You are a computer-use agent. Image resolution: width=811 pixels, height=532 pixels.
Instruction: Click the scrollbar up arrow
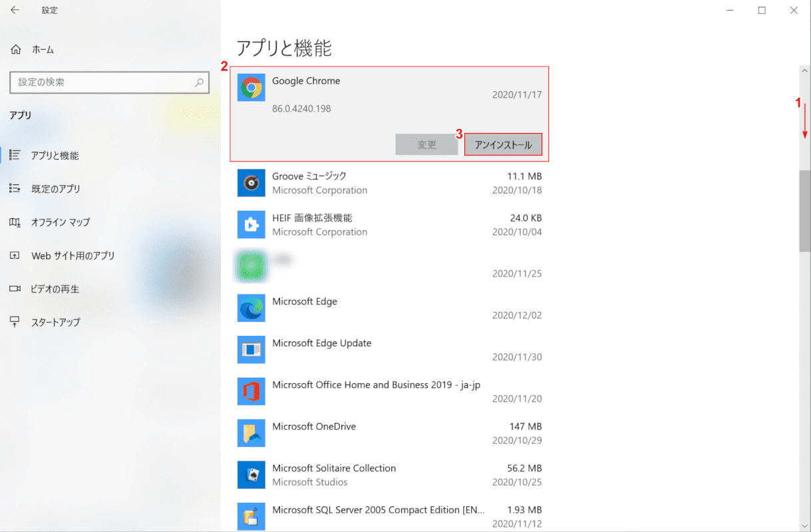click(805, 70)
